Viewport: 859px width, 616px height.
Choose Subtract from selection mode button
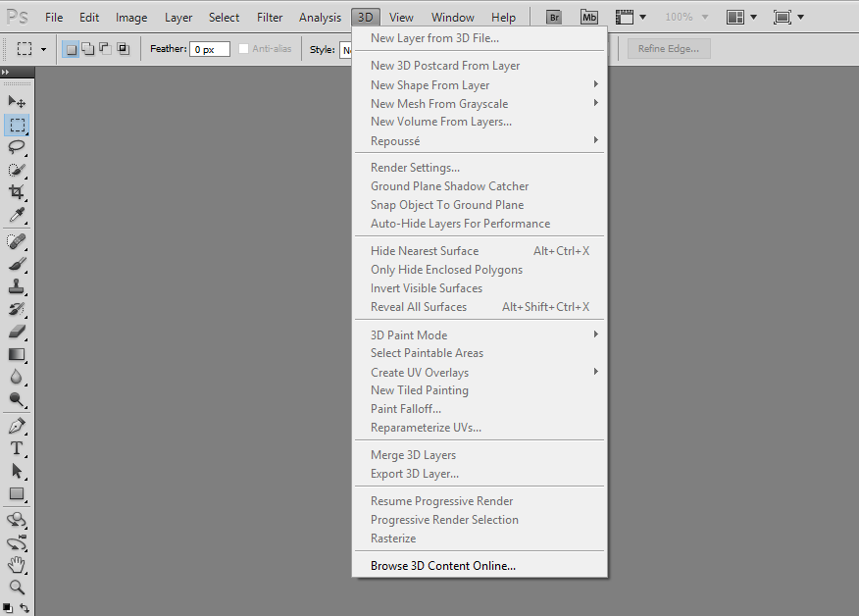[x=105, y=49]
